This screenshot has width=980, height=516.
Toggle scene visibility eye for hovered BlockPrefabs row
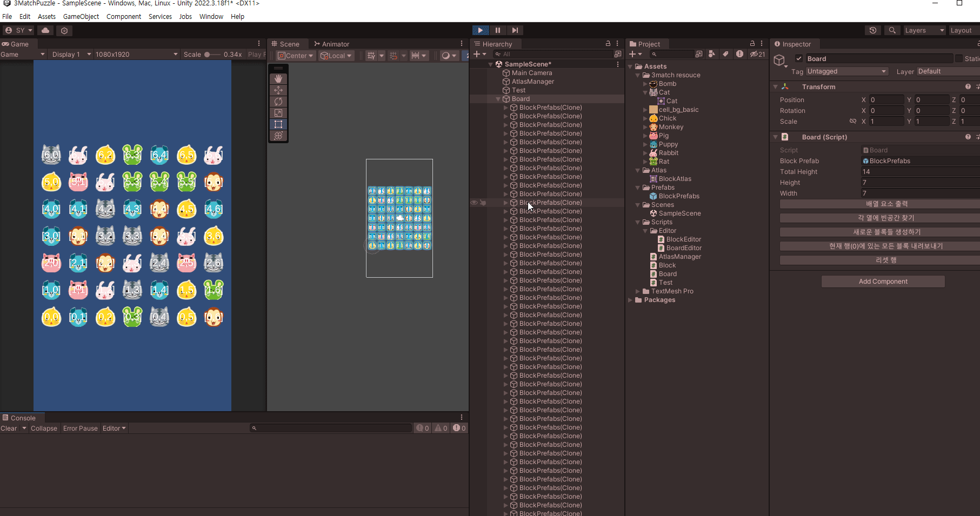point(474,203)
